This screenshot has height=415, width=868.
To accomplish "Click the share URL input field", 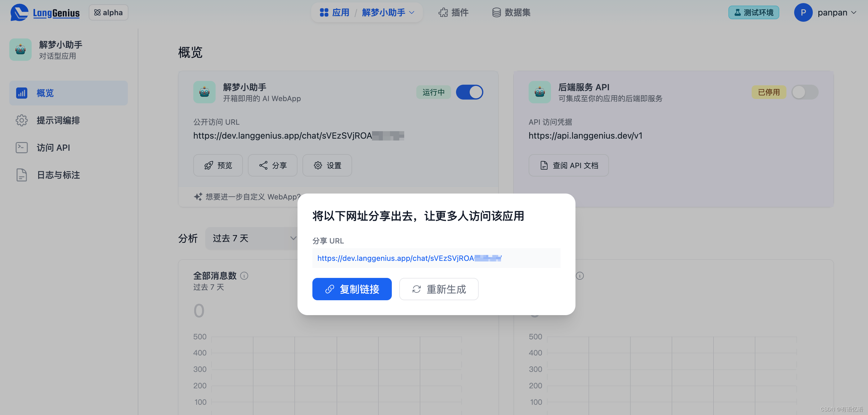I will (x=435, y=258).
